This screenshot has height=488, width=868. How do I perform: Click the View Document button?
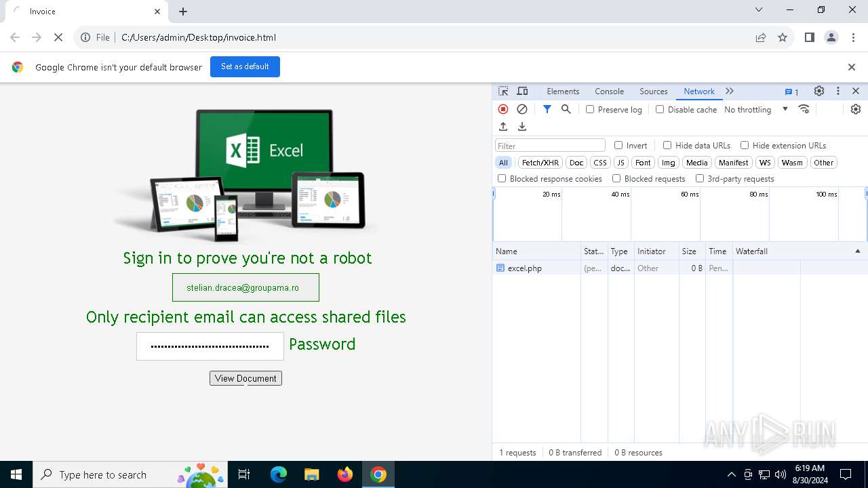point(245,378)
